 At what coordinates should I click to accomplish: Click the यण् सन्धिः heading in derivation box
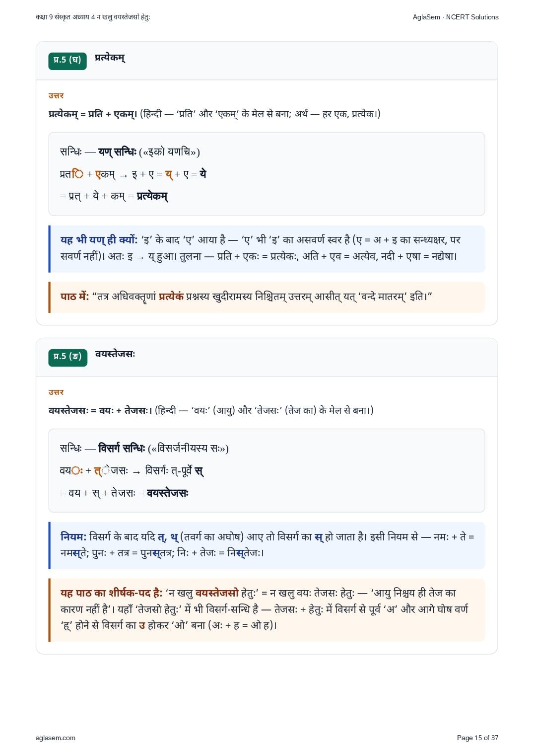pyautogui.click(x=117, y=152)
